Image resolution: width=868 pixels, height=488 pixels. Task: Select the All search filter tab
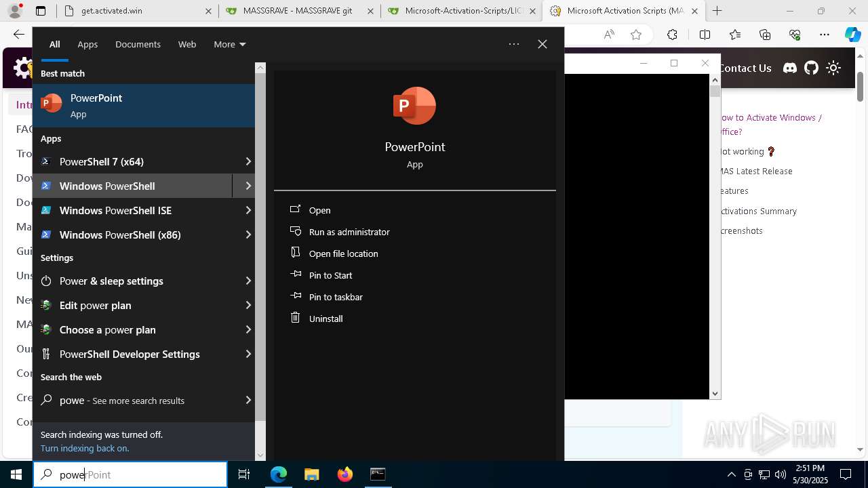(x=54, y=44)
